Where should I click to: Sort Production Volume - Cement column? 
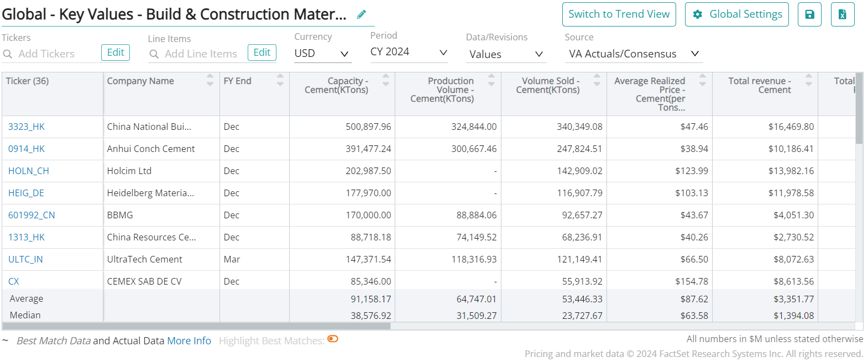pos(491,80)
